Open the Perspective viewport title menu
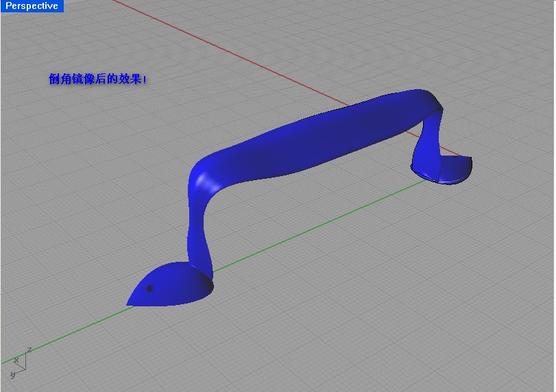Image resolution: width=556 pixels, height=392 pixels. pyautogui.click(x=32, y=5)
